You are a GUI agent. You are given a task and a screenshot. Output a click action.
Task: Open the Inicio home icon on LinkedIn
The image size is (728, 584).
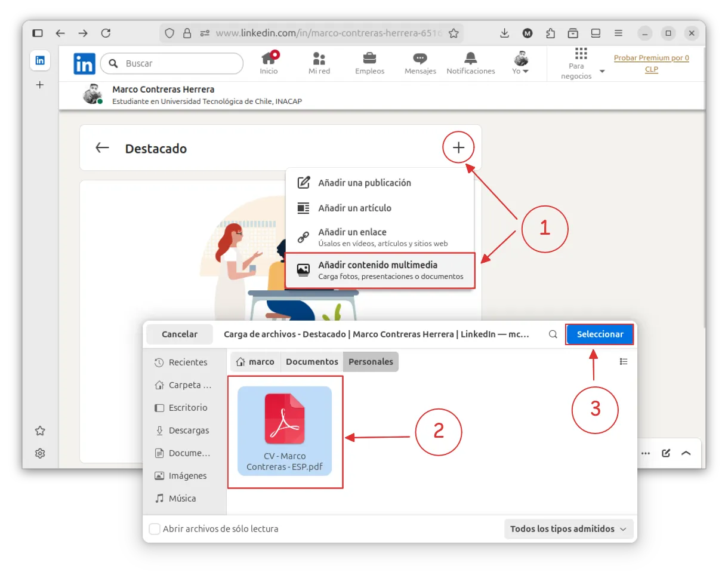click(x=269, y=62)
